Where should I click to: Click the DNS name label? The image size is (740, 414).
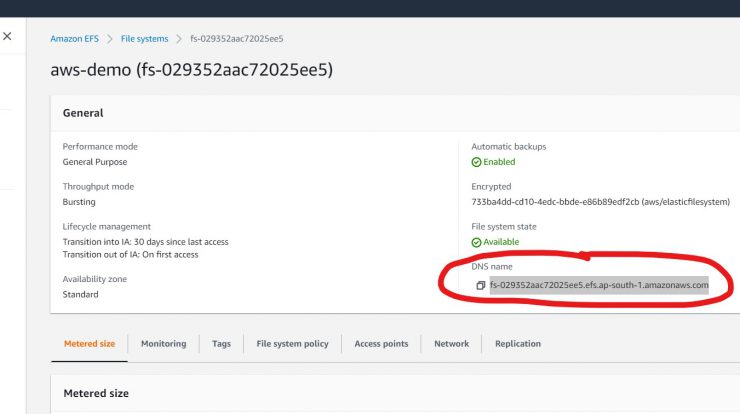492,266
